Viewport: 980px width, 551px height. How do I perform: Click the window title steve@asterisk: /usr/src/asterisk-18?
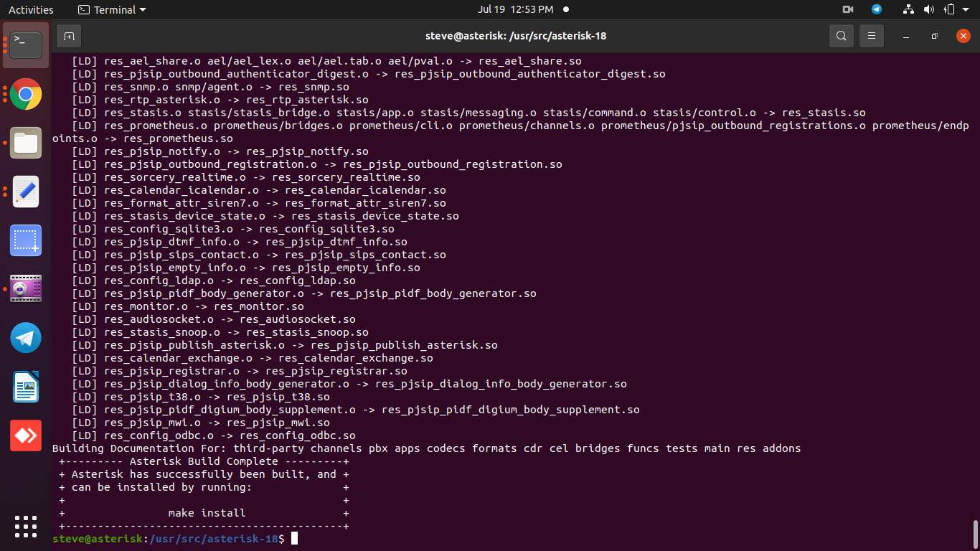click(x=516, y=36)
